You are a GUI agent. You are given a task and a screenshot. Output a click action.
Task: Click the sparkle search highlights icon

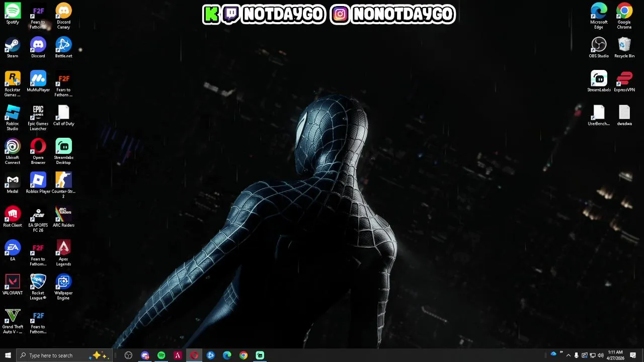[x=99, y=355]
